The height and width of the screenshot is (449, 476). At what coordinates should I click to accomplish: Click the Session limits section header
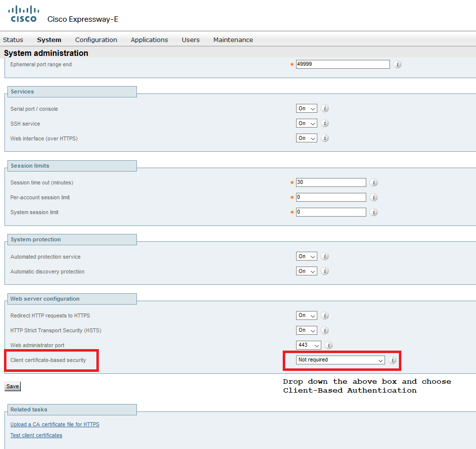click(x=72, y=166)
